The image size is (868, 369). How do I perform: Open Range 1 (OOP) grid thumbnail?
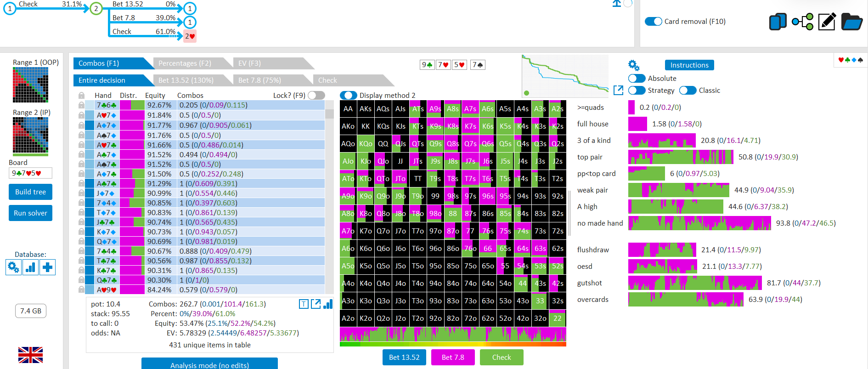30,85
